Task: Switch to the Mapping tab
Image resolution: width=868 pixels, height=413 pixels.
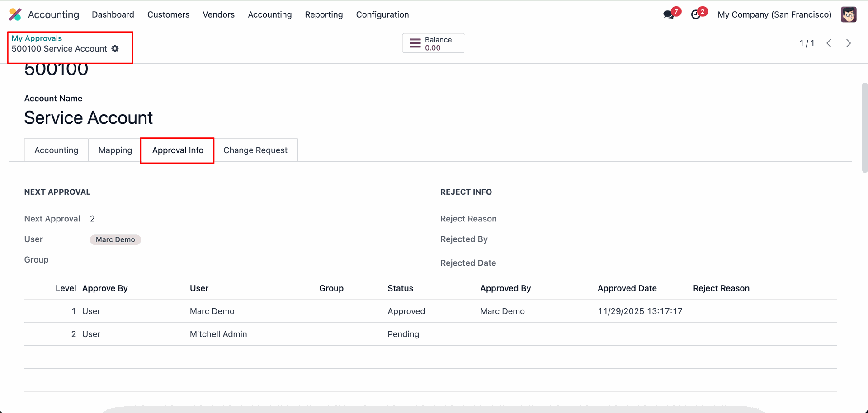Action: tap(115, 150)
